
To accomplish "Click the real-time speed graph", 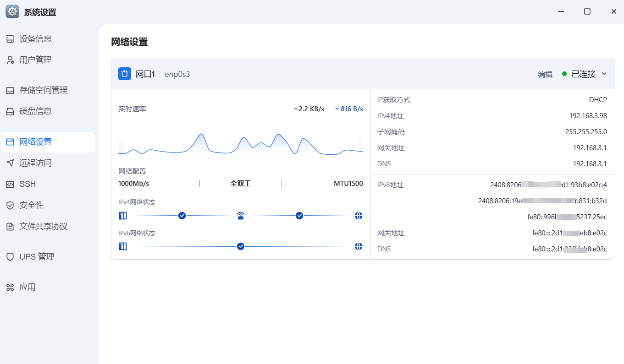I will [x=241, y=143].
